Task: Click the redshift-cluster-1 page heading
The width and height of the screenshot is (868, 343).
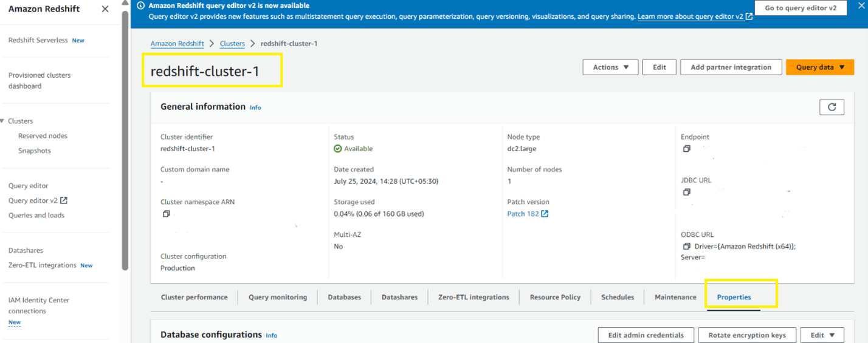Action: (x=205, y=71)
